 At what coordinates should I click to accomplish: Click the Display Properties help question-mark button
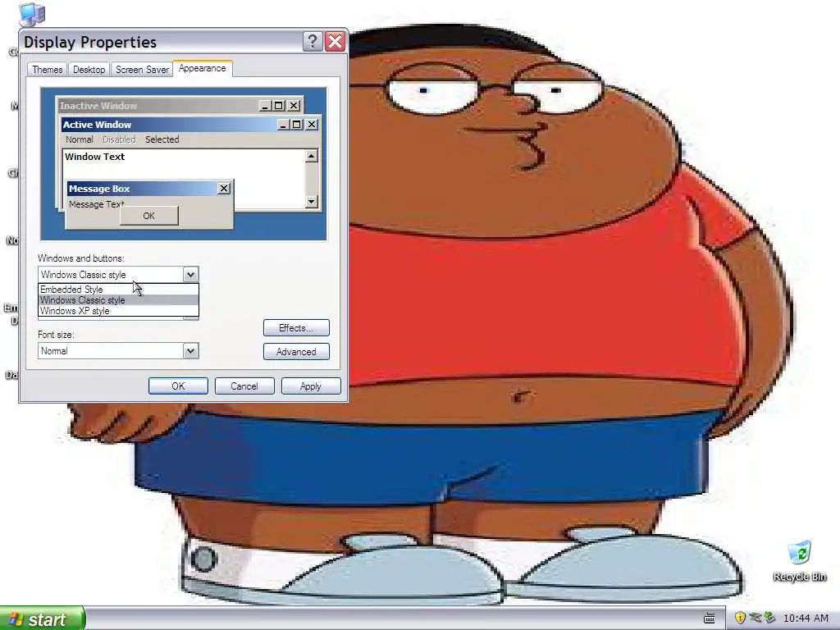point(313,41)
